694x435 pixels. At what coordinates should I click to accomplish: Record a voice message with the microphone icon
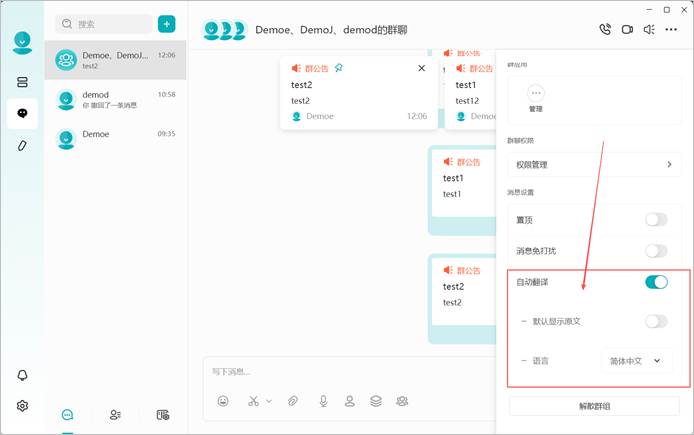[324, 401]
